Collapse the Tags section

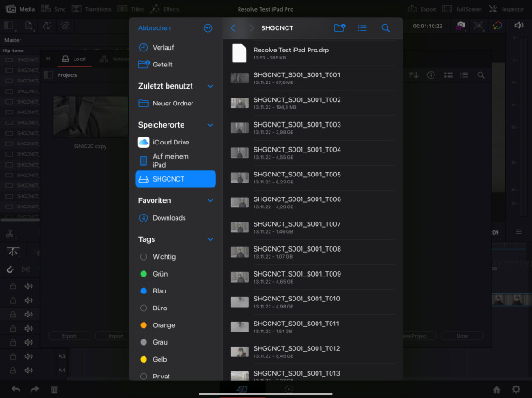pos(210,239)
